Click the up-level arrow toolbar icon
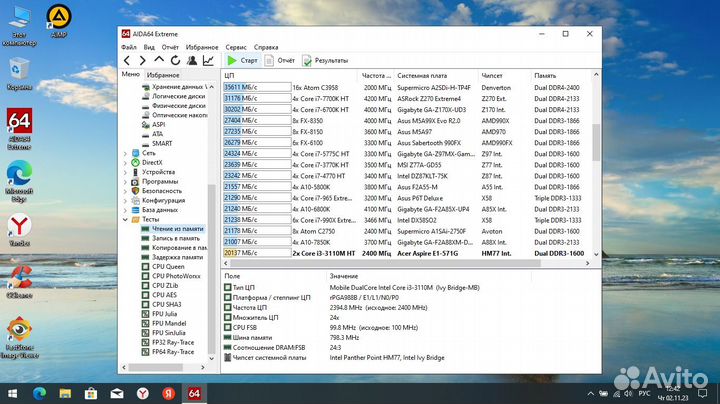Viewport: 720px width, 404px height. [x=159, y=60]
